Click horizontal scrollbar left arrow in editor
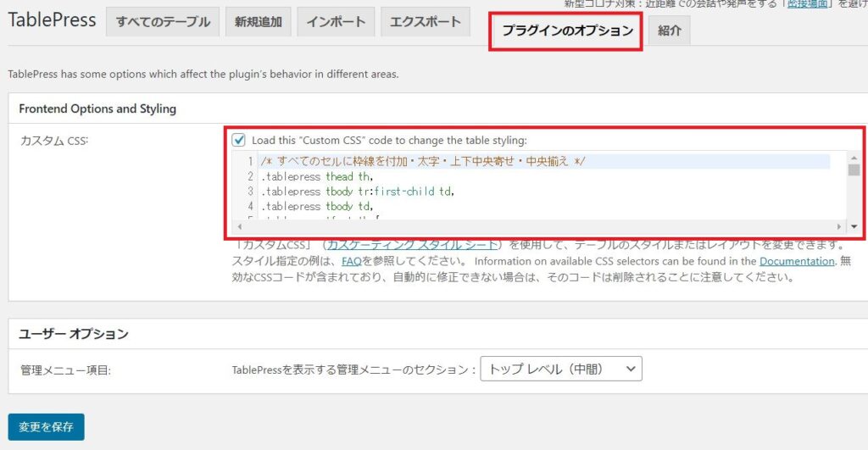 pyautogui.click(x=239, y=226)
